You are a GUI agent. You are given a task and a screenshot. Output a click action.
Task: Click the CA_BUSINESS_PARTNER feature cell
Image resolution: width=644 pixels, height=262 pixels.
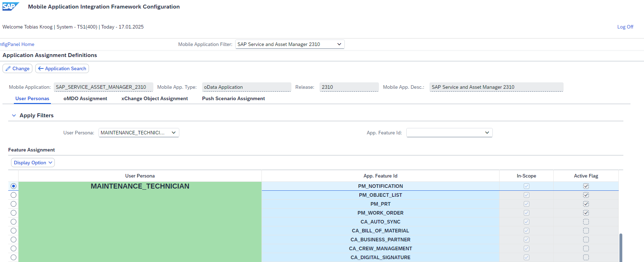point(380,240)
